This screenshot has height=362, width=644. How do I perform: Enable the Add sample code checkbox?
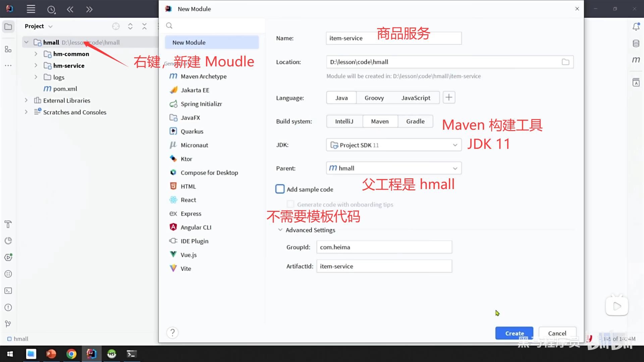point(280,189)
